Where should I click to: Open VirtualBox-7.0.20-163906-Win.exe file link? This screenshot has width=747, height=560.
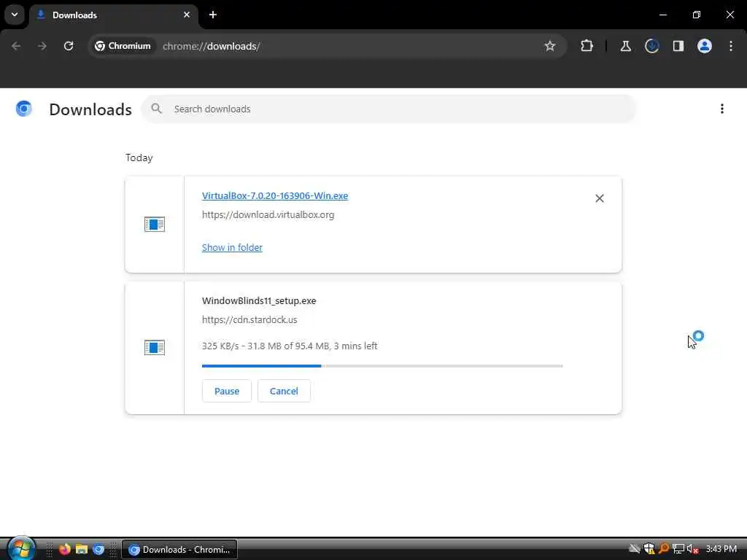pos(275,195)
